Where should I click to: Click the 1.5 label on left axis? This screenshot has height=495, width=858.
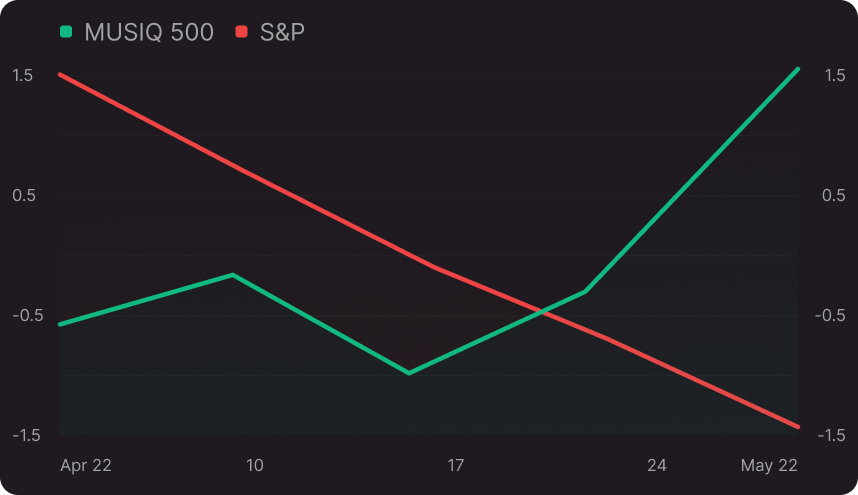[23, 75]
